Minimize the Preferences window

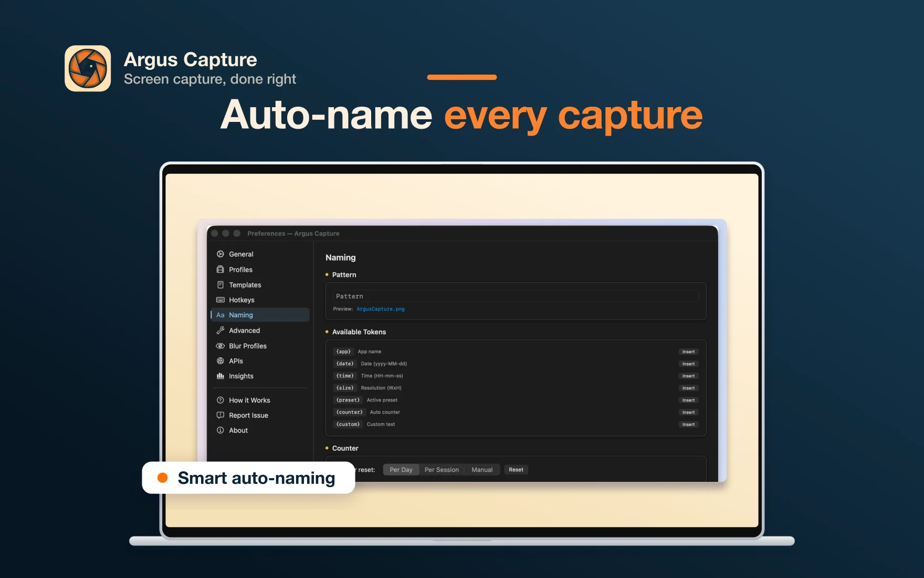[x=226, y=233]
